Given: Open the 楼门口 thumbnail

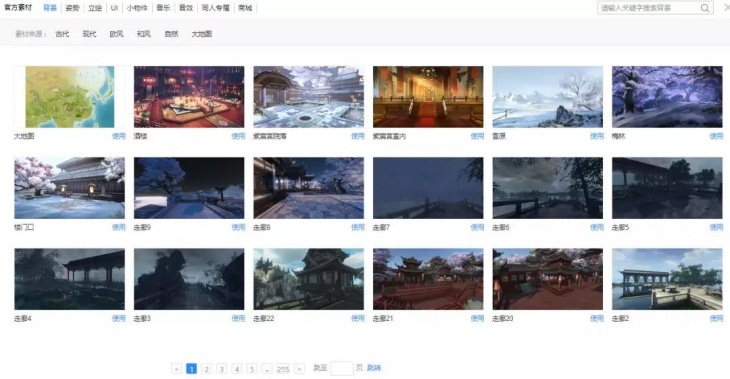Looking at the screenshot, I should (69, 188).
